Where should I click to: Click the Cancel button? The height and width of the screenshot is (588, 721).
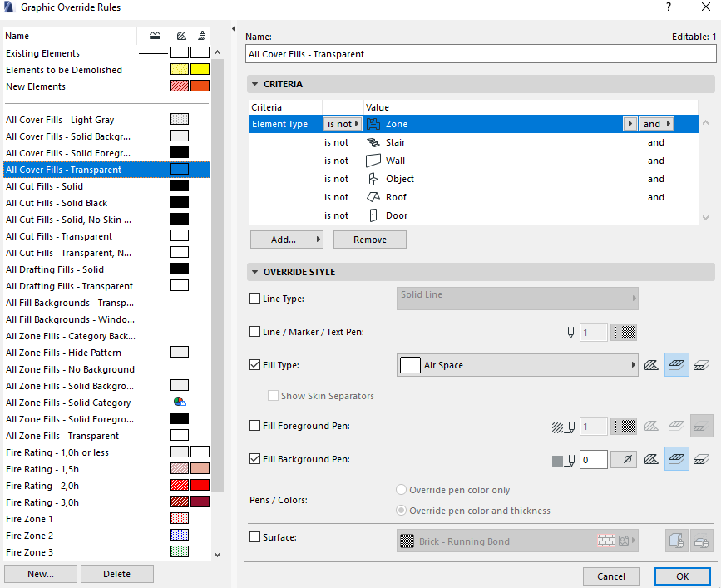[610, 576]
